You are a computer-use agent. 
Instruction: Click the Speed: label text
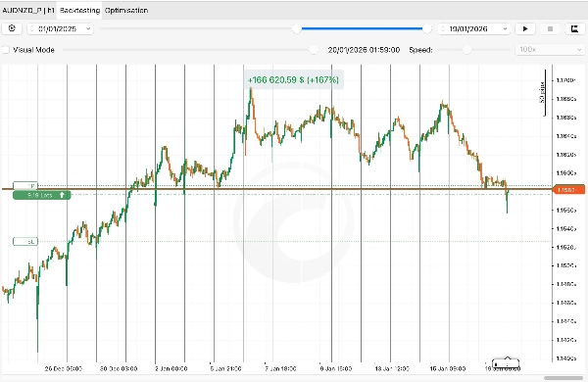point(420,50)
